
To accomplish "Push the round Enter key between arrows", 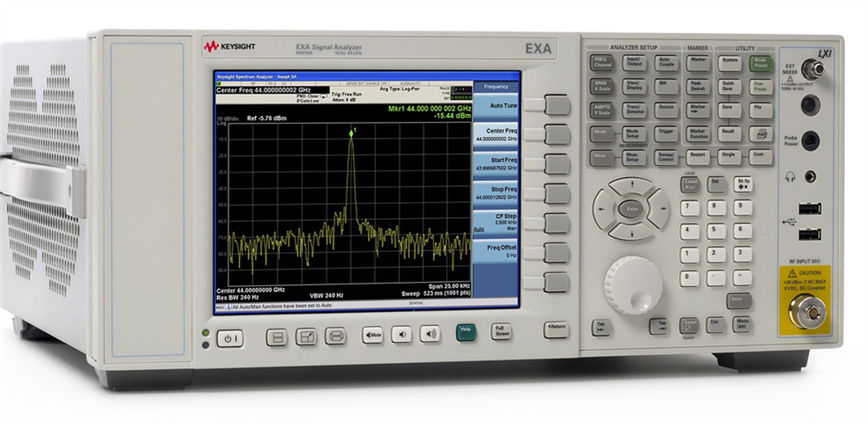I will [631, 208].
